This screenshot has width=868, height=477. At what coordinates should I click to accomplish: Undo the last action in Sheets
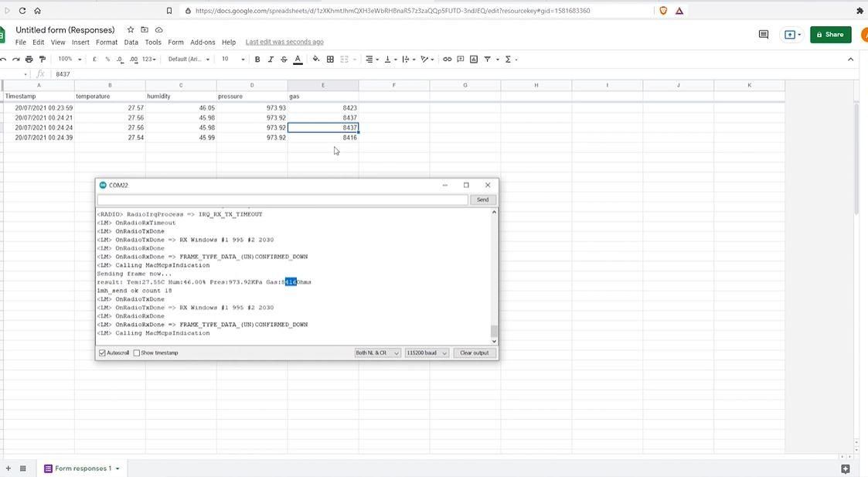coord(3,60)
